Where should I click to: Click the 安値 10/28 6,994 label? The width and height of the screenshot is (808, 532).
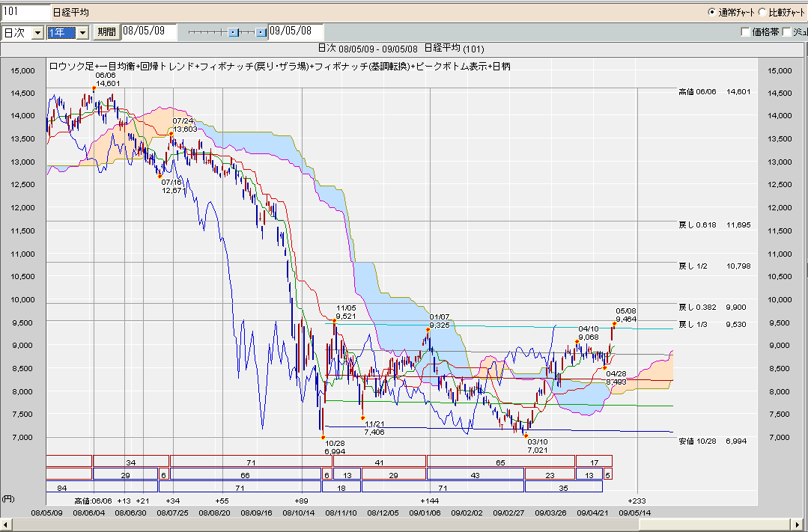(x=713, y=441)
